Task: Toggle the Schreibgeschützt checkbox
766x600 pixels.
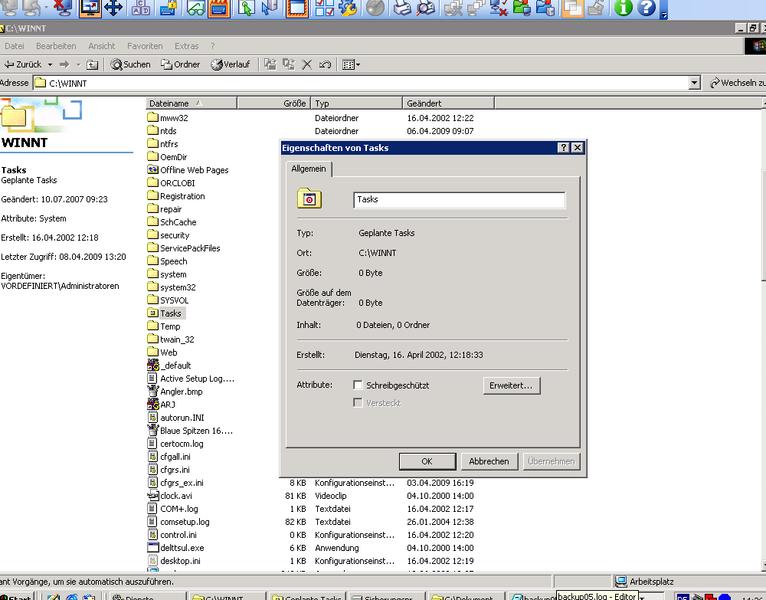Action: 358,385
